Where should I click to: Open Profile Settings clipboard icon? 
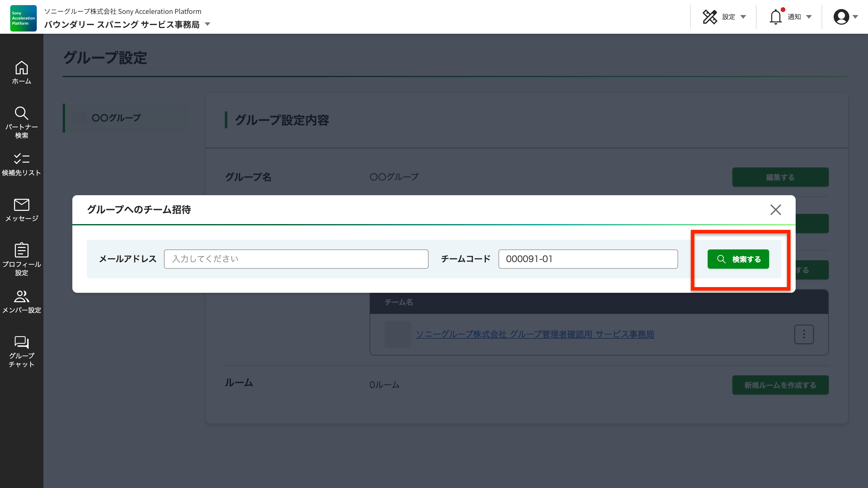pos(22,250)
